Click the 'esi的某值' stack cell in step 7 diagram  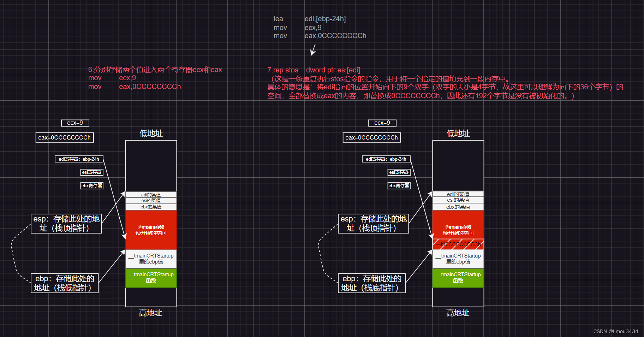pyautogui.click(x=458, y=200)
